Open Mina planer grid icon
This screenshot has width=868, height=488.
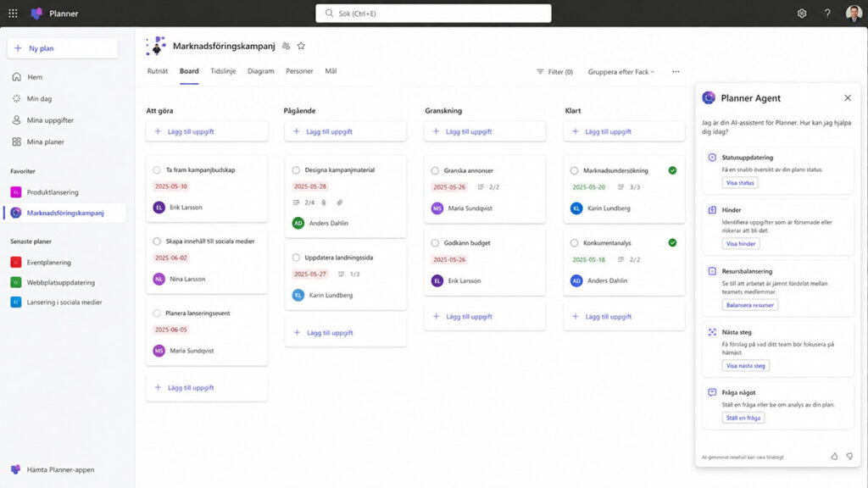[17, 141]
